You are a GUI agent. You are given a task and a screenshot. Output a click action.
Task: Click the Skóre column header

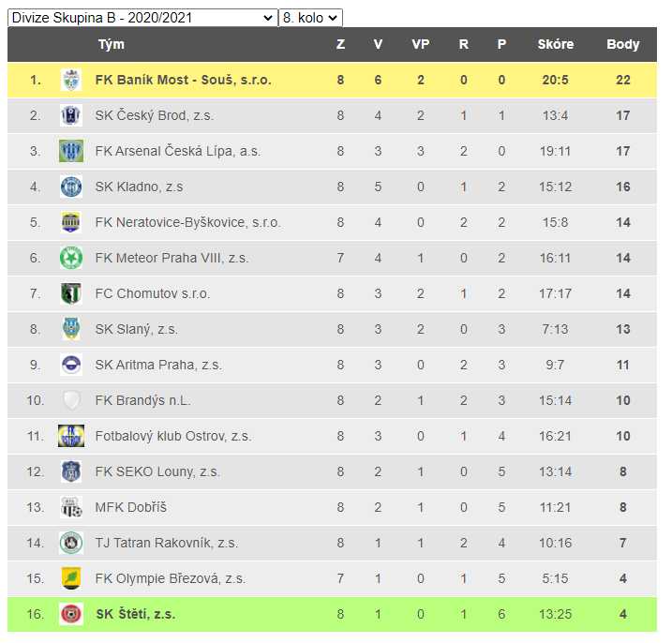pos(555,44)
